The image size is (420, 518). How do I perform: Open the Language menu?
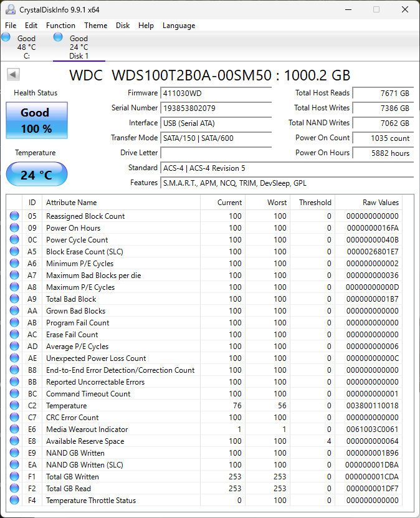tap(179, 26)
